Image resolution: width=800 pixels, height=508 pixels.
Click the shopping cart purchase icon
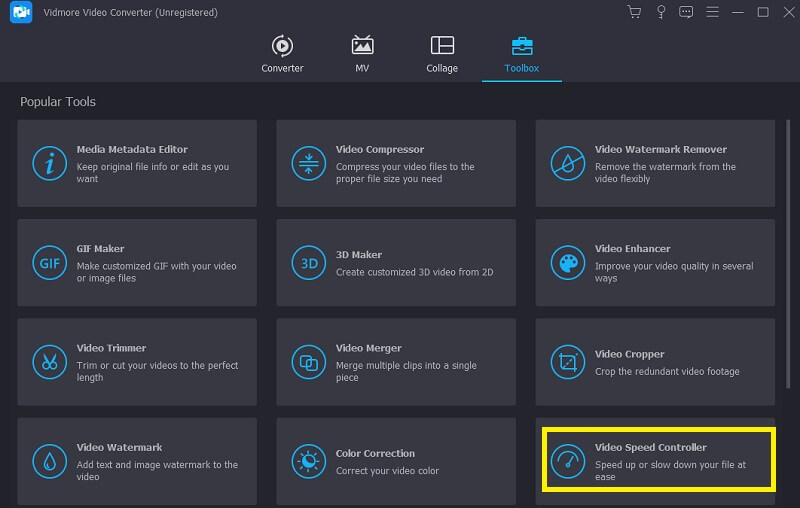coord(634,12)
